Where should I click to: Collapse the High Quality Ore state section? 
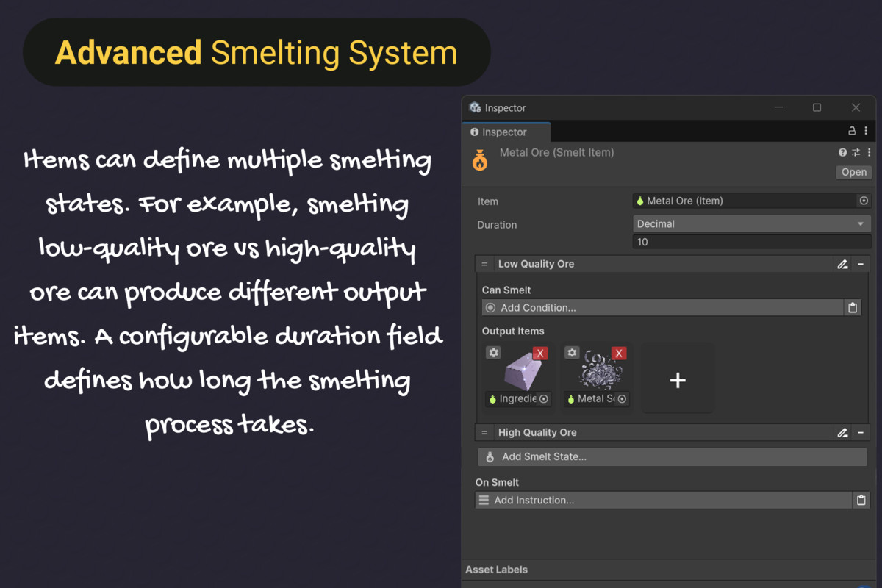pyautogui.click(x=861, y=432)
